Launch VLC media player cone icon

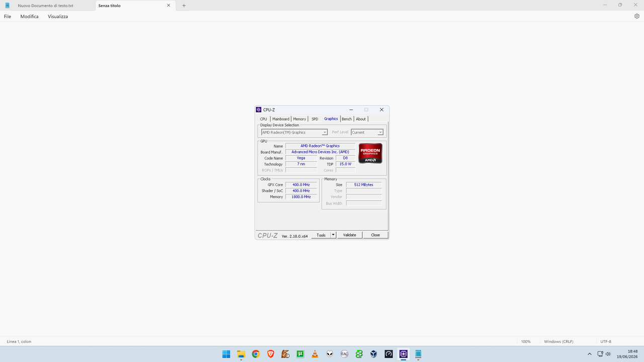pos(315,354)
